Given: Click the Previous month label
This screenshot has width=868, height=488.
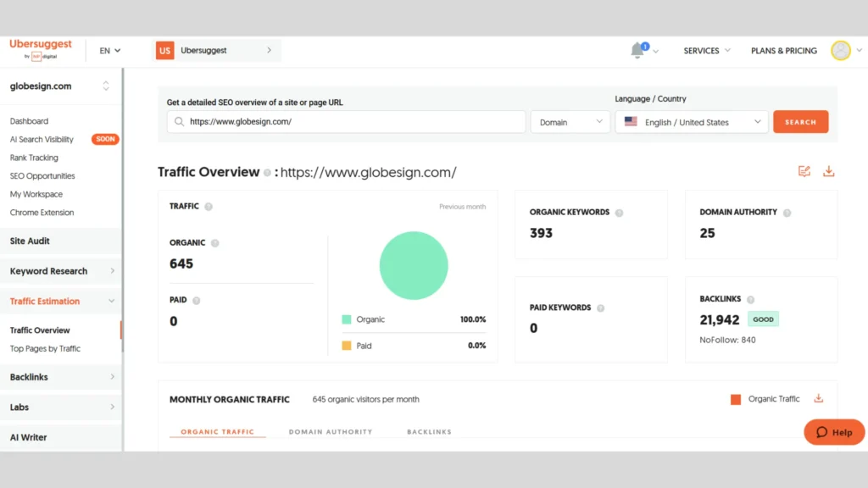Looking at the screenshot, I should point(462,207).
